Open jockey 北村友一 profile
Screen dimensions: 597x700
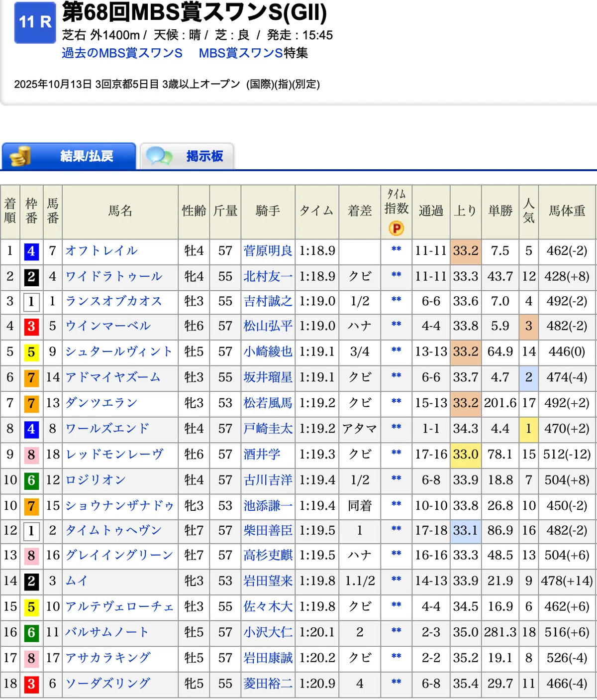tap(268, 276)
